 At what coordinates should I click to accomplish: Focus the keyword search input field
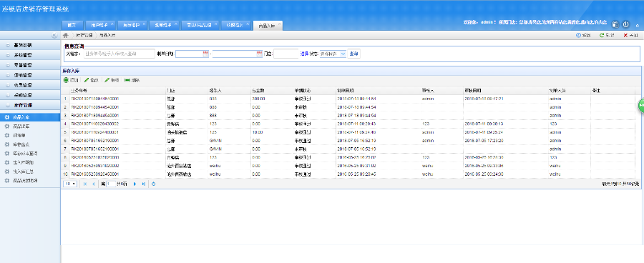[119, 54]
